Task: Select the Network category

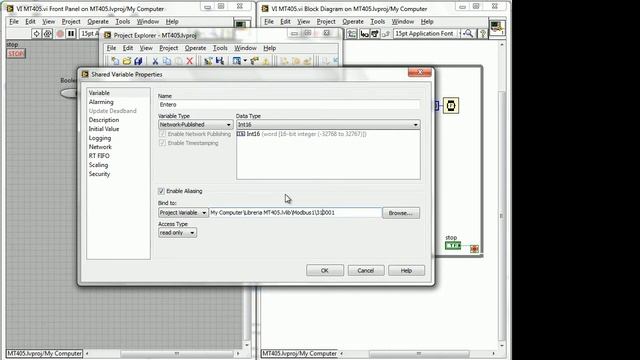Action: pos(100,147)
